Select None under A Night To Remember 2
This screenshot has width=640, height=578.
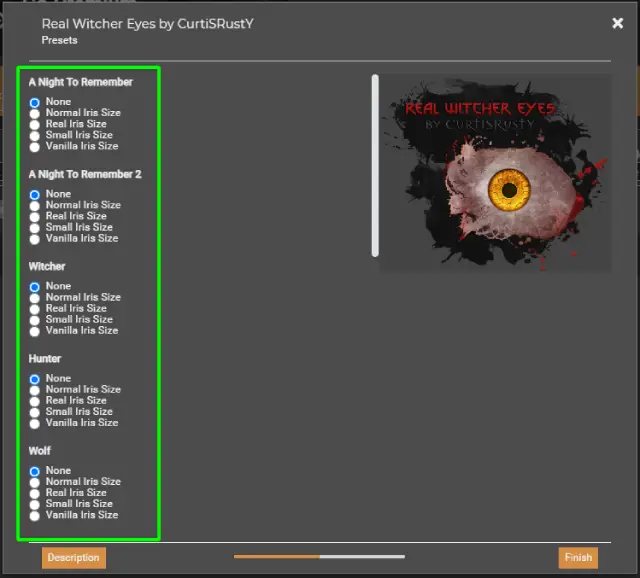(x=35, y=194)
